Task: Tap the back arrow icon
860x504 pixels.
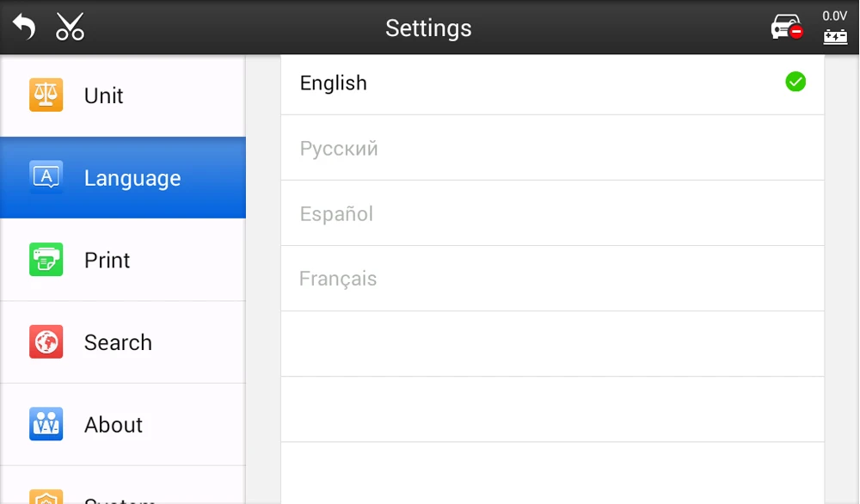Action: pos(24,27)
